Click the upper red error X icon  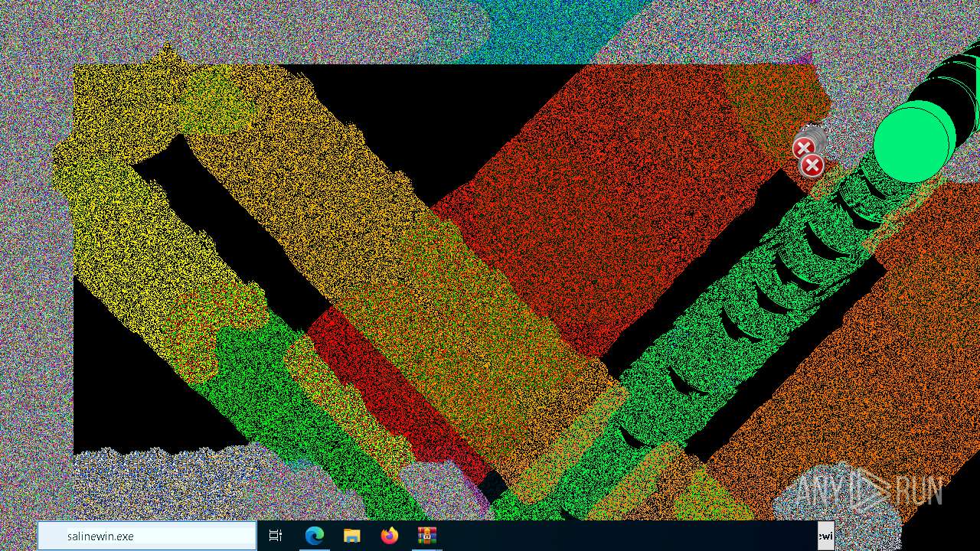(803, 148)
